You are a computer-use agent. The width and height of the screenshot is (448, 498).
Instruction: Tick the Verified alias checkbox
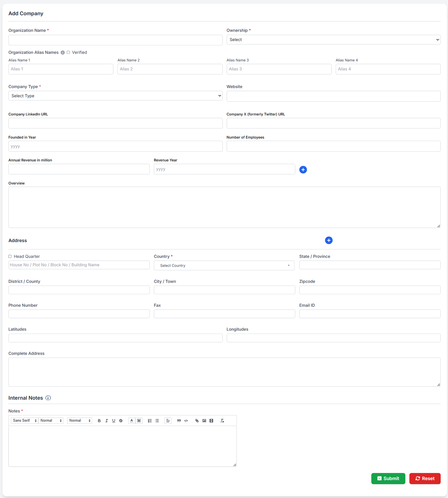pyautogui.click(x=68, y=52)
